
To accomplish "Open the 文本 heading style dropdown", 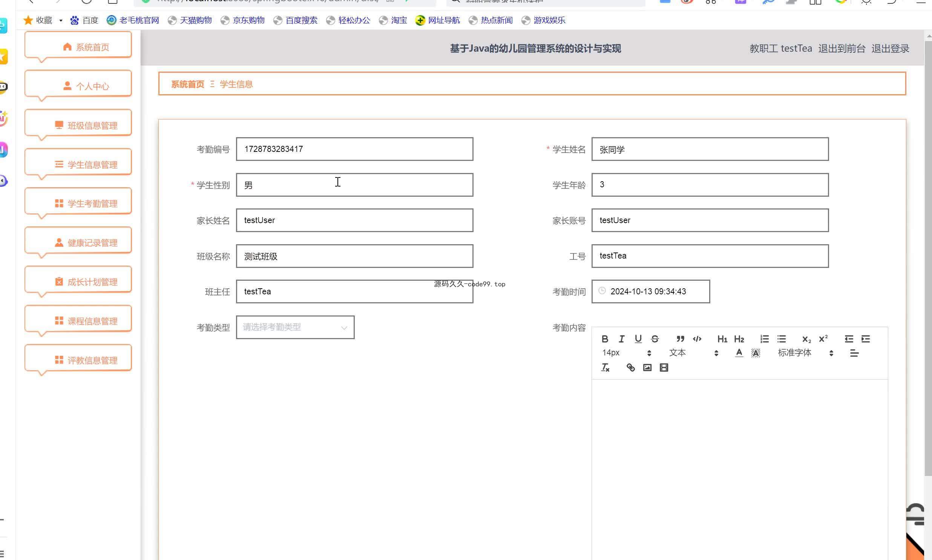I will (693, 353).
